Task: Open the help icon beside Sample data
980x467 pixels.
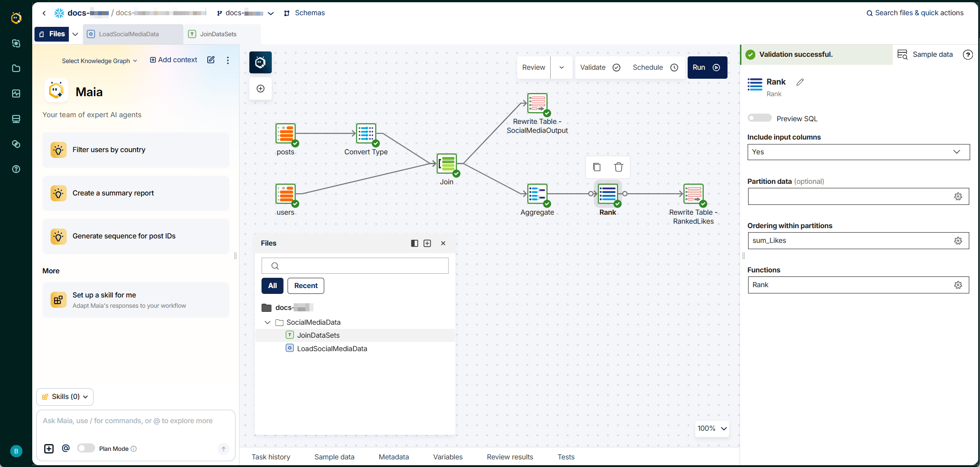Action: pyautogui.click(x=968, y=55)
